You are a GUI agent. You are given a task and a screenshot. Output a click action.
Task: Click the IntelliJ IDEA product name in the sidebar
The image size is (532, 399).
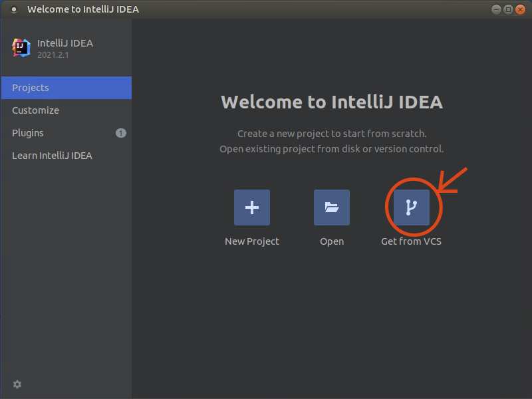(x=65, y=43)
